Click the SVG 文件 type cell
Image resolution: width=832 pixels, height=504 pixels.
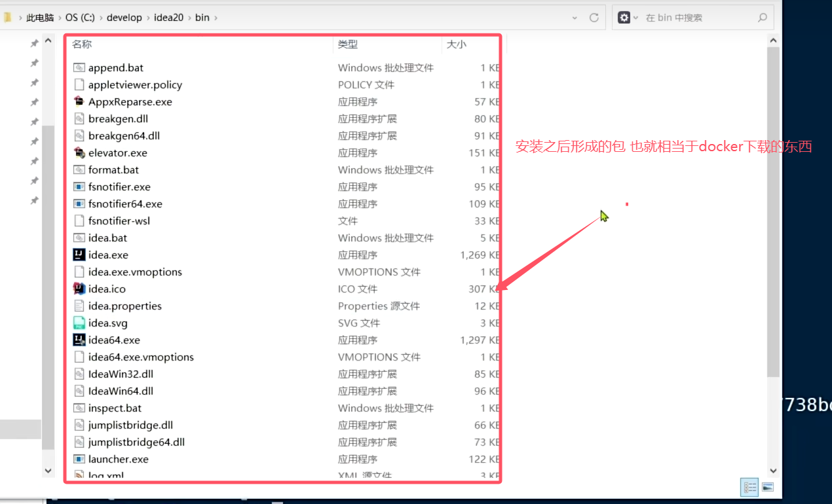[x=359, y=323]
